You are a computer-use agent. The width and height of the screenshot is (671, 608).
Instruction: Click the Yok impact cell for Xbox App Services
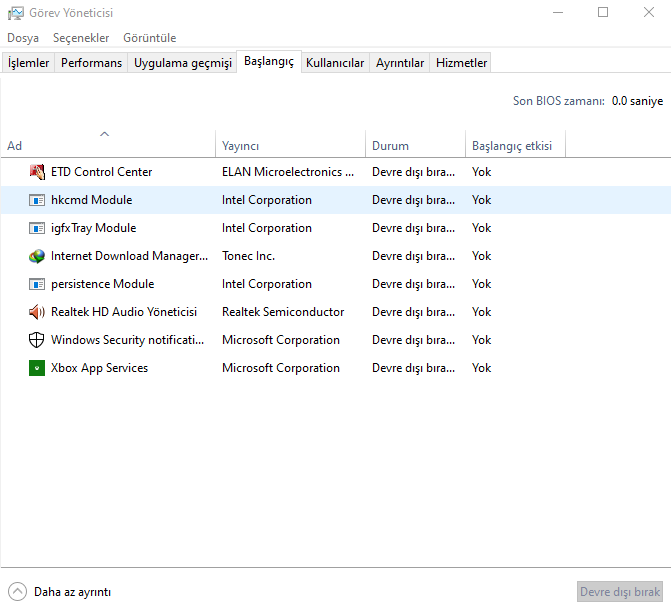coord(481,368)
